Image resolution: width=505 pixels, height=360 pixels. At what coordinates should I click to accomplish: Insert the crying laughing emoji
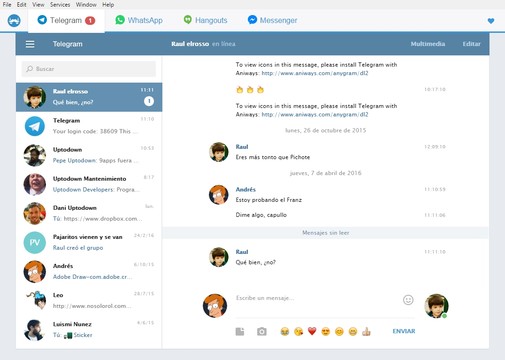click(284, 331)
